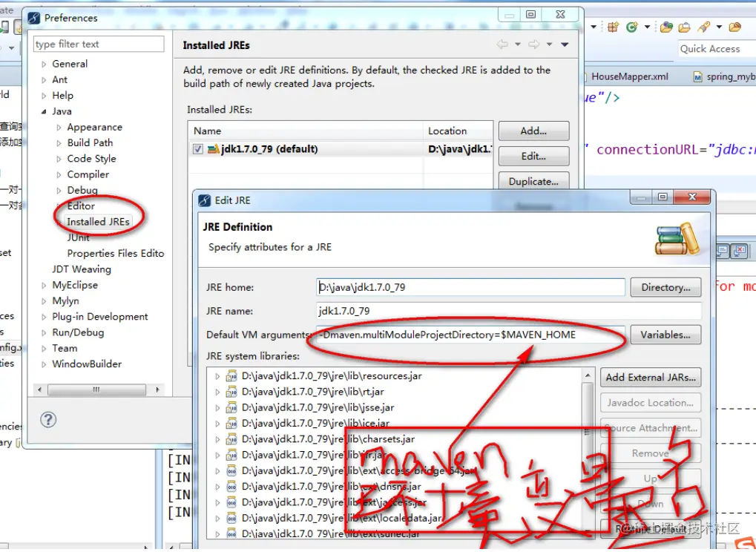The height and width of the screenshot is (552, 756).
Task: Click the Variables... button
Action: 665,335
